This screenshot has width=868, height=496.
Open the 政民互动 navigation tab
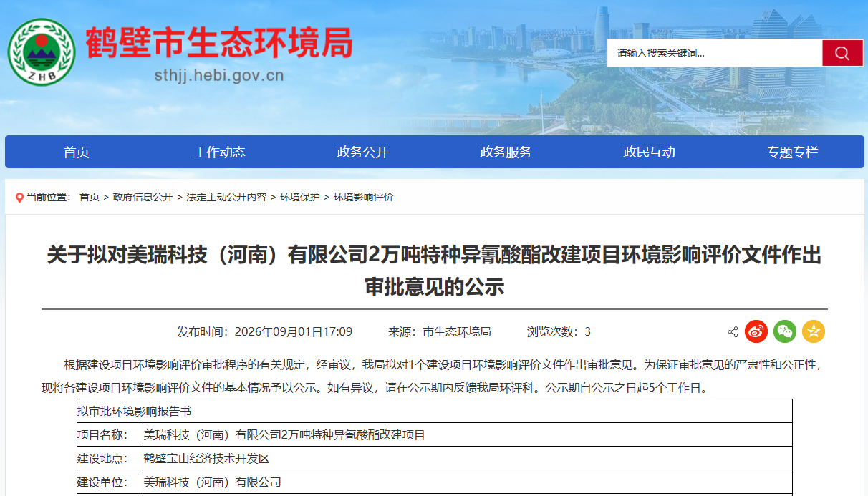click(649, 152)
